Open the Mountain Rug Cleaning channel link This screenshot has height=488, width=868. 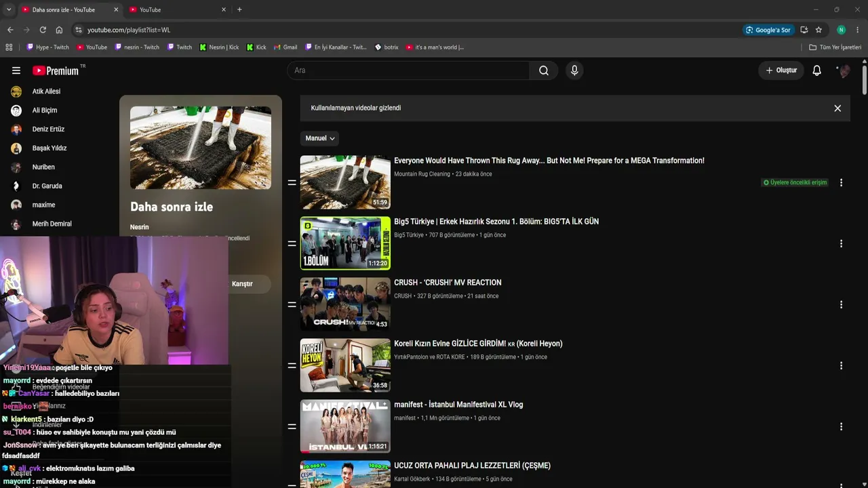click(422, 174)
